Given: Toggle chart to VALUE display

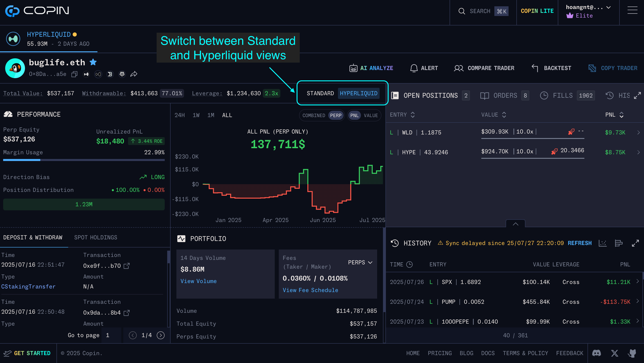Looking at the screenshot, I should (371, 115).
